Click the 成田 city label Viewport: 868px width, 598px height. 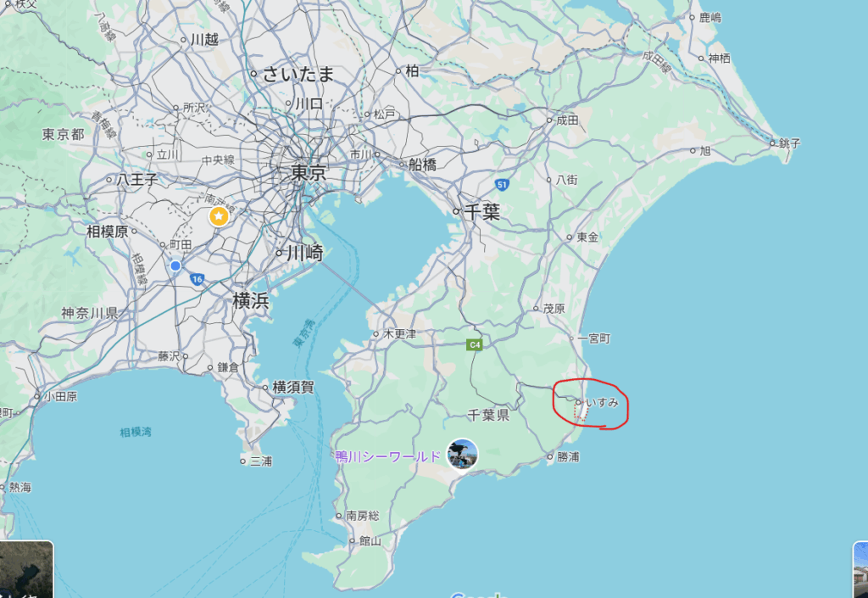tap(567, 120)
